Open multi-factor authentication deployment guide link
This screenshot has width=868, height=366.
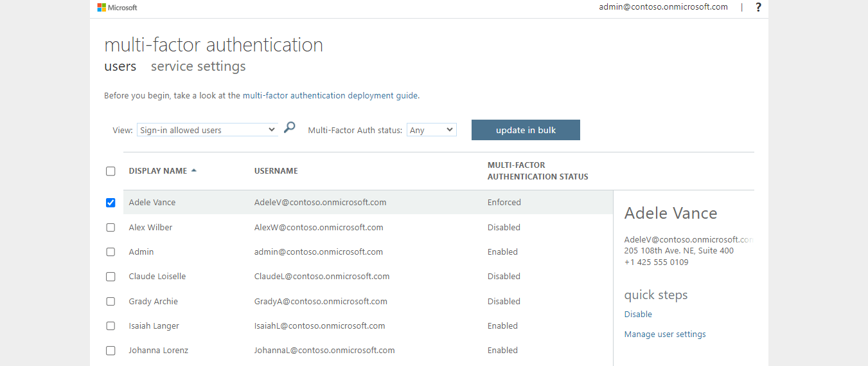330,96
